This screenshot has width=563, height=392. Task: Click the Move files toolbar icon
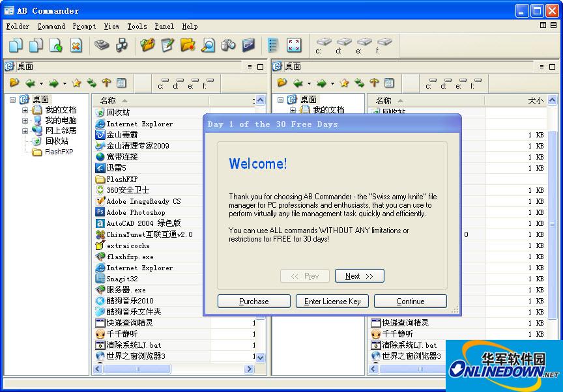pyautogui.click(x=36, y=46)
